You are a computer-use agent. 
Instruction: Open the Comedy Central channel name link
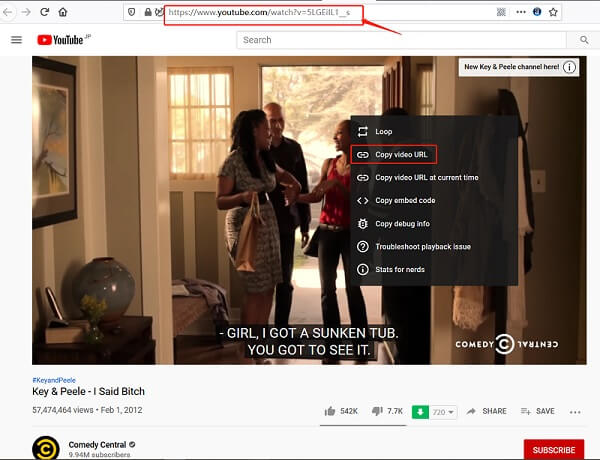tap(97, 445)
